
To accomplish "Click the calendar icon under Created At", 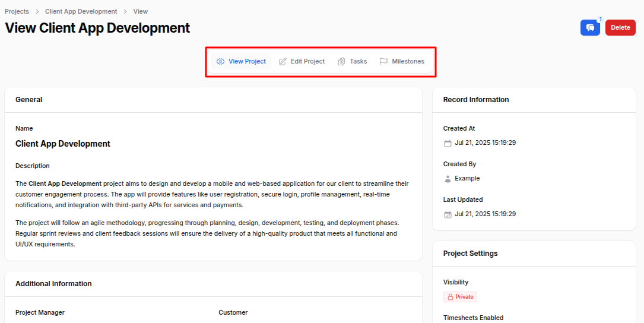I will click(x=448, y=143).
